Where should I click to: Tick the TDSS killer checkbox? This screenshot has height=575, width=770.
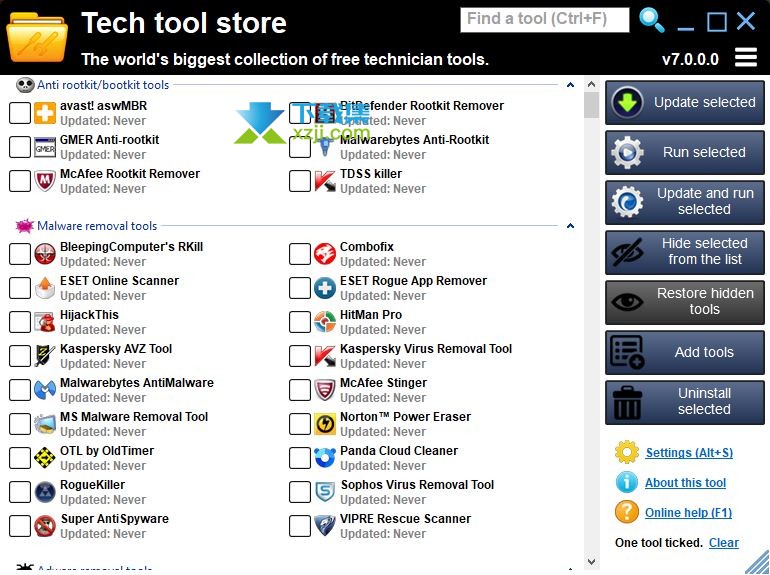point(300,181)
